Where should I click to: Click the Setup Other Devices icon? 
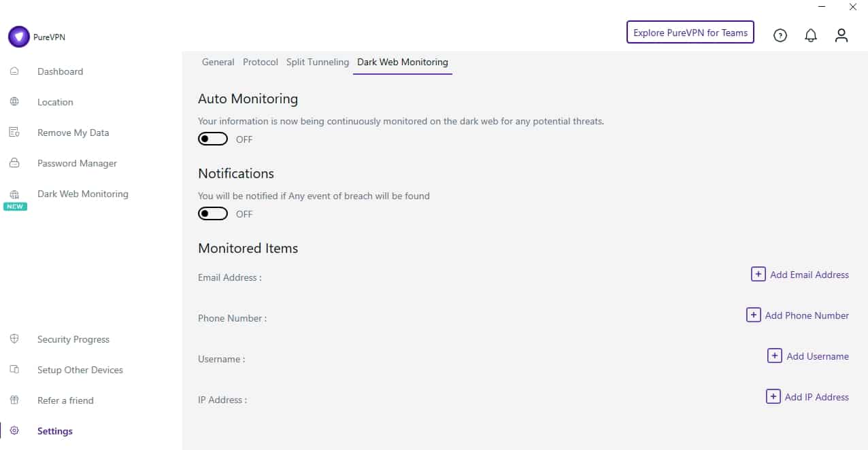(x=14, y=369)
